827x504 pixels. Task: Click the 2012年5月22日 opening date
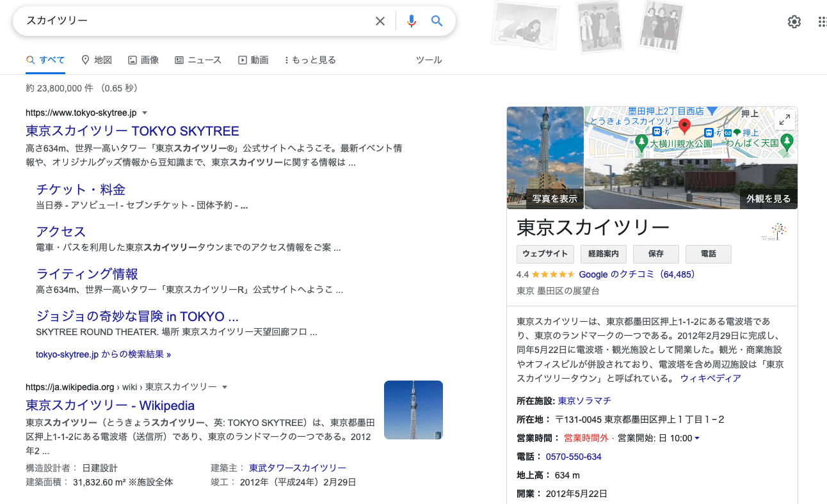576,494
